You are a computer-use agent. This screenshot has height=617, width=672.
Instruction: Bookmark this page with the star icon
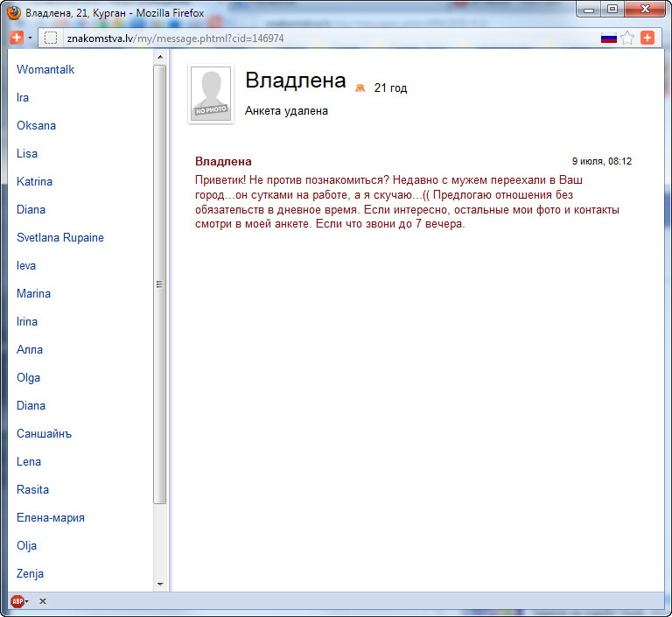(627, 39)
